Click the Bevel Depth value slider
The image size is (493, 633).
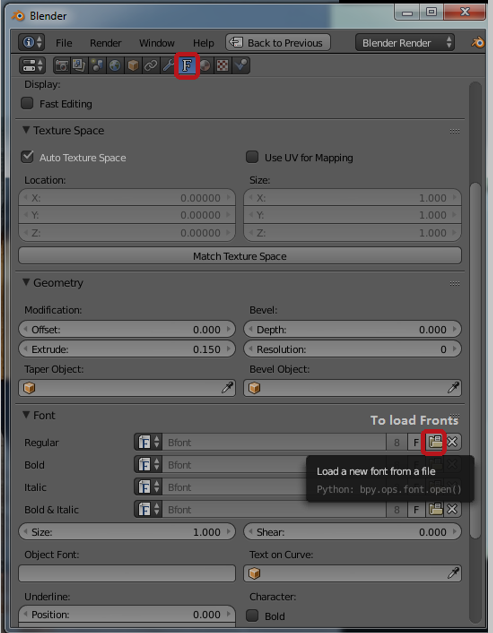click(x=352, y=329)
